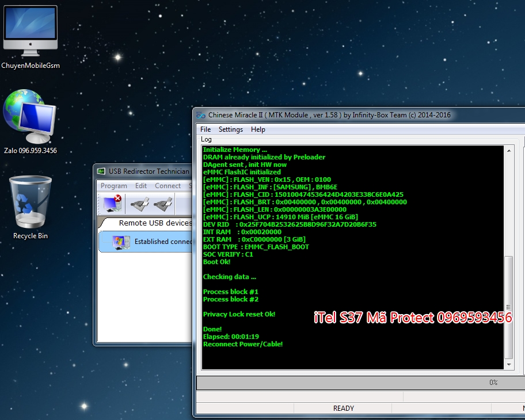Click the 'eMMC FlashIC initialized' log line
Viewport: 525px width, 420px height.
[x=242, y=172]
